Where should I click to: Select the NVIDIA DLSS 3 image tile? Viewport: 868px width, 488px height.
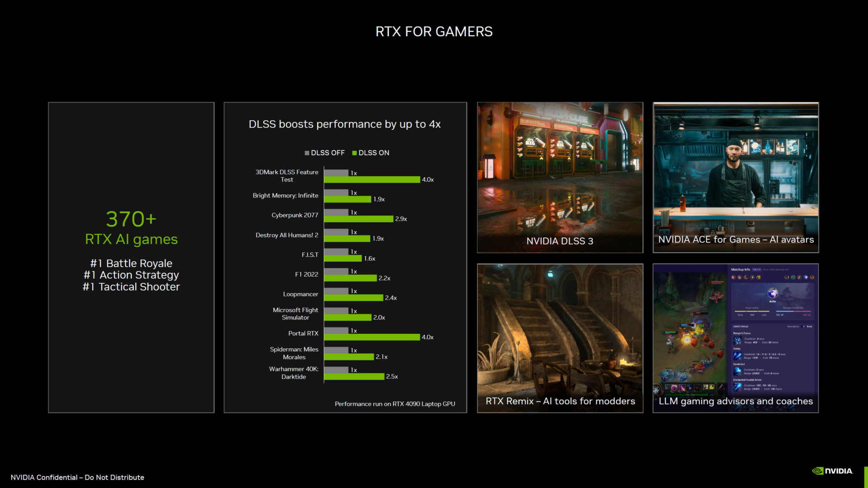560,177
